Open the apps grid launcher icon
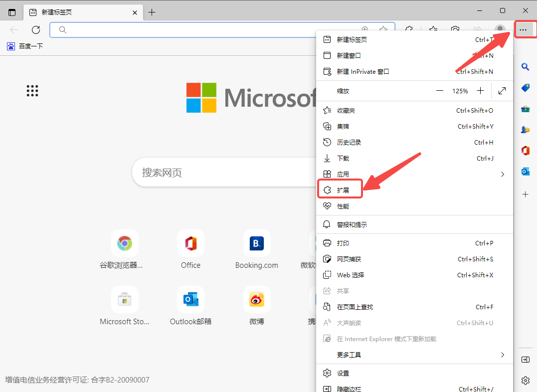This screenshot has width=537, height=392. (32, 91)
